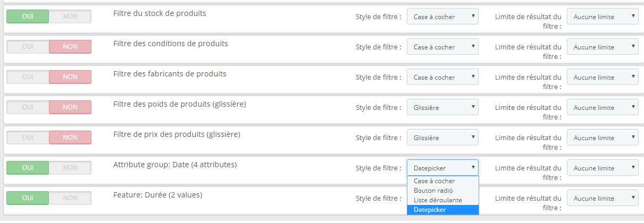
Task: Turn on product manufacturers filter
Action: 28,77
